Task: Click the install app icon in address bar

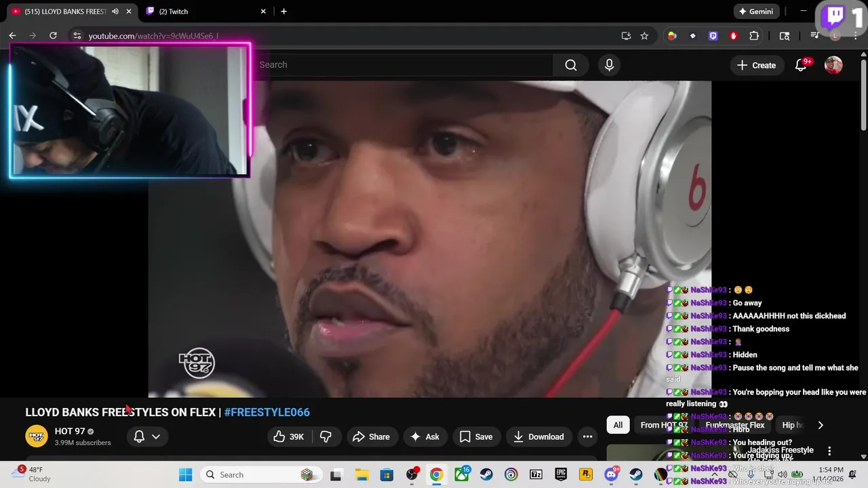Action: tap(626, 36)
